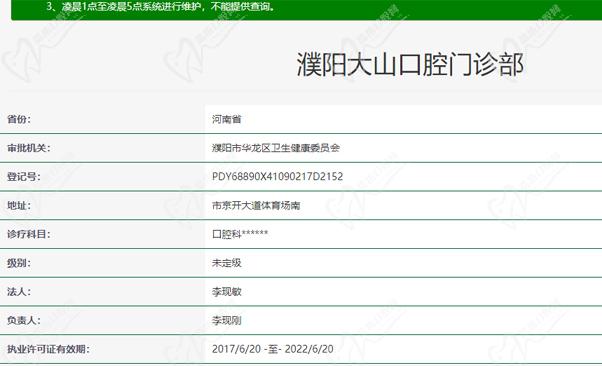Click the value 河南省
This screenshot has height=366, width=602.
click(227, 119)
